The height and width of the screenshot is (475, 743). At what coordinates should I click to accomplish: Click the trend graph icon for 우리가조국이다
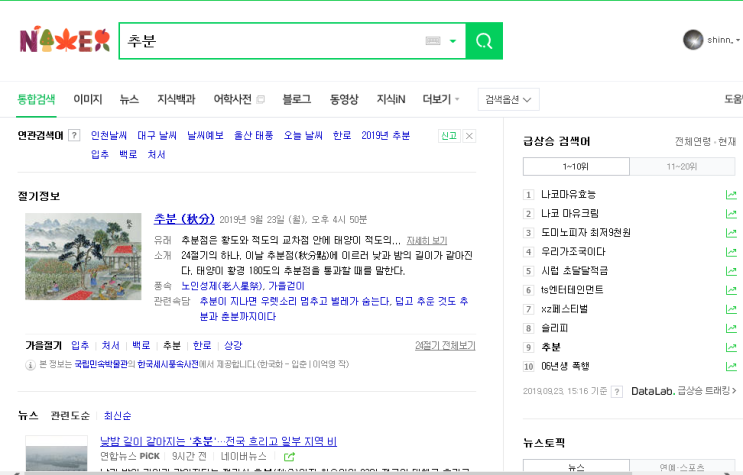[731, 252]
